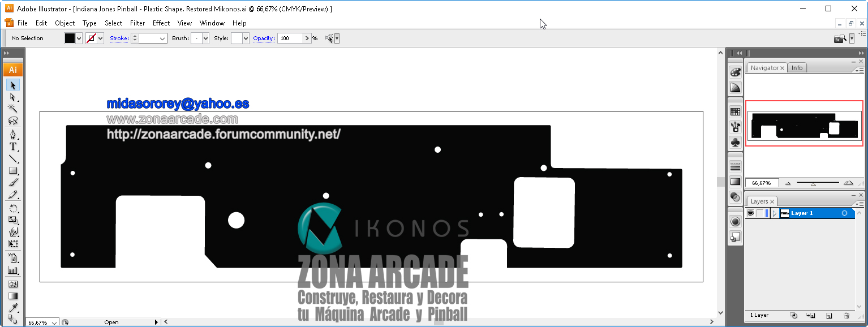This screenshot has height=327, width=868.
Task: Select the Column Graph tool
Action: click(12, 270)
